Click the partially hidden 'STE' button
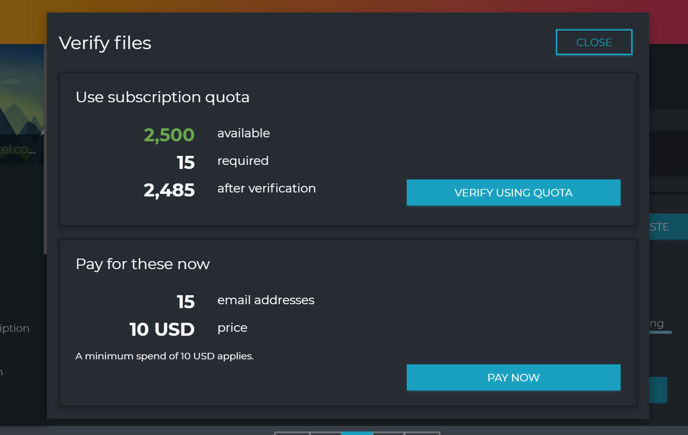 (668, 227)
